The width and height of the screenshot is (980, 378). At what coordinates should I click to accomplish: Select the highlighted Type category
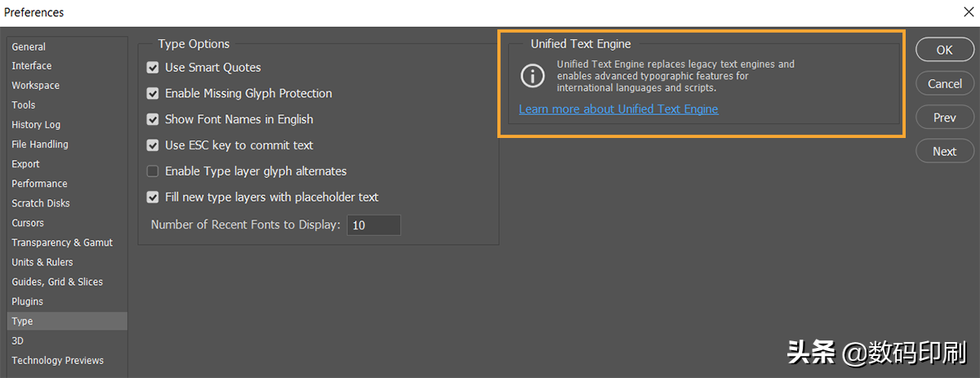coord(67,321)
